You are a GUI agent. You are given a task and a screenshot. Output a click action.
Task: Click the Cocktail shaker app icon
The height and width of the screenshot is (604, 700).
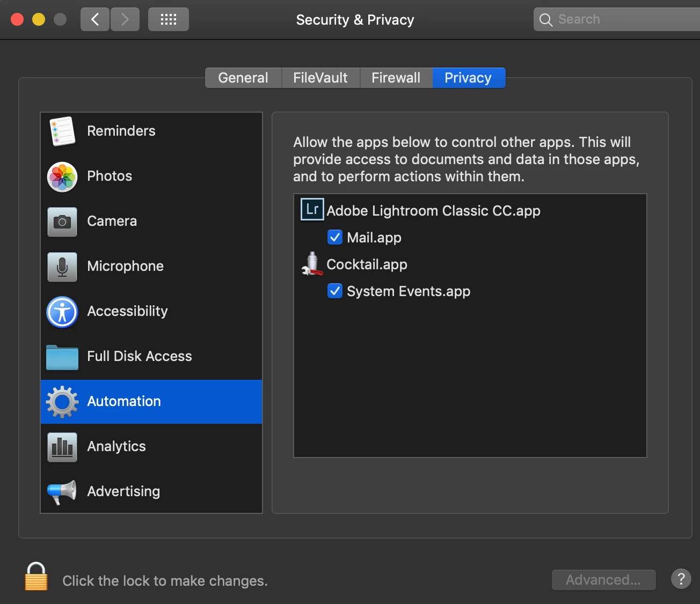click(x=312, y=264)
